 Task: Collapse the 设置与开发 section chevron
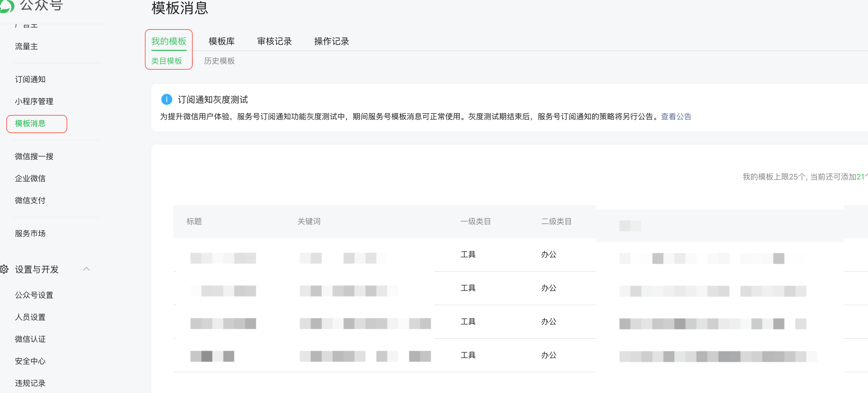click(x=86, y=269)
